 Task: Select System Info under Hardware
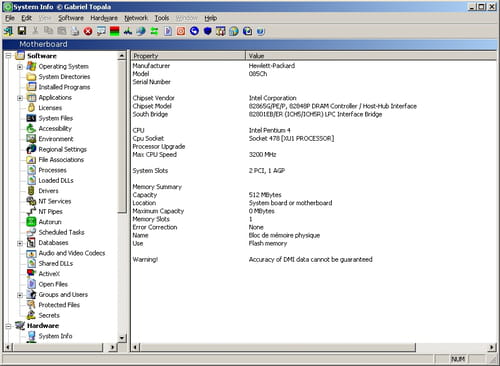(x=55, y=336)
